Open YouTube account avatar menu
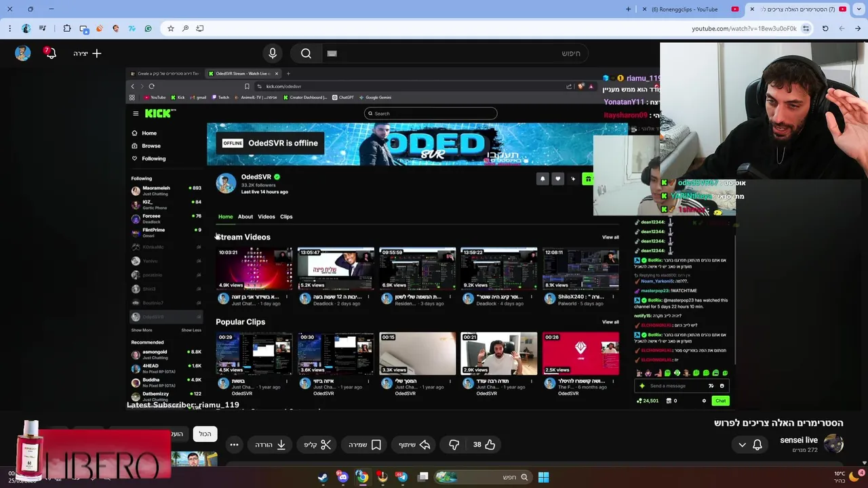Viewport: 868px width, 488px height. (x=22, y=54)
